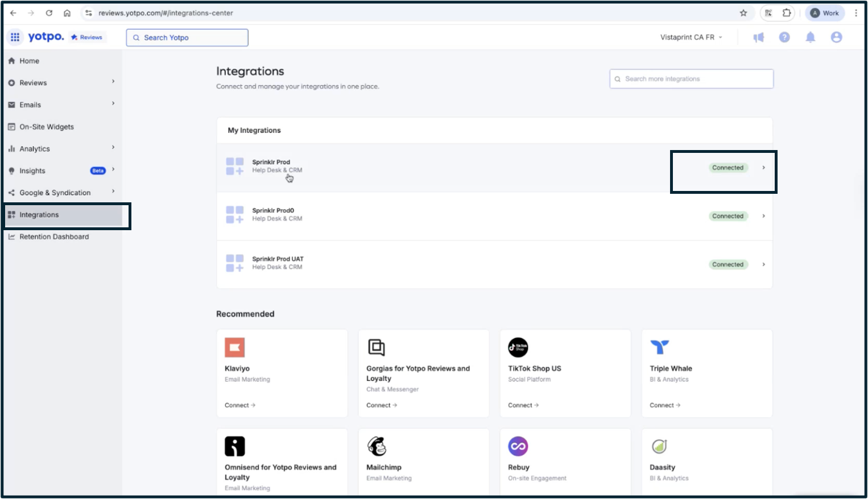Viewport: 868px width, 499px height.
Task: Click the Search more integrations field
Action: (692, 79)
